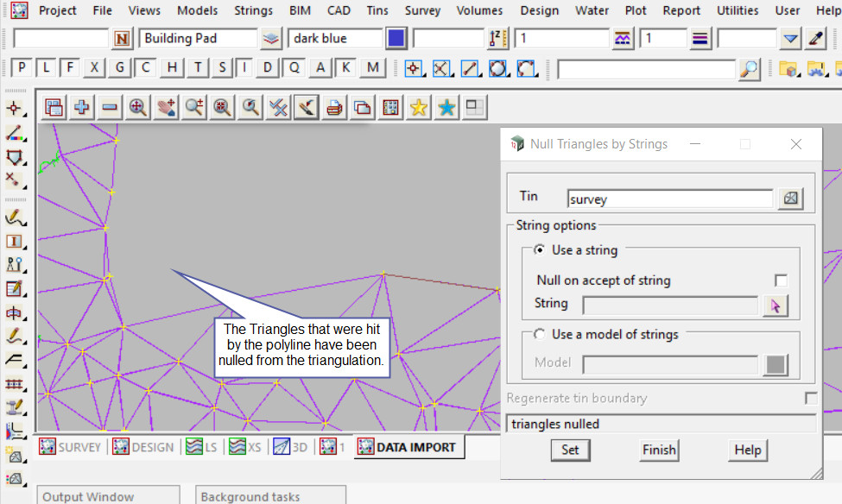
Task: Click the dark blue colour name field
Action: coord(335,39)
